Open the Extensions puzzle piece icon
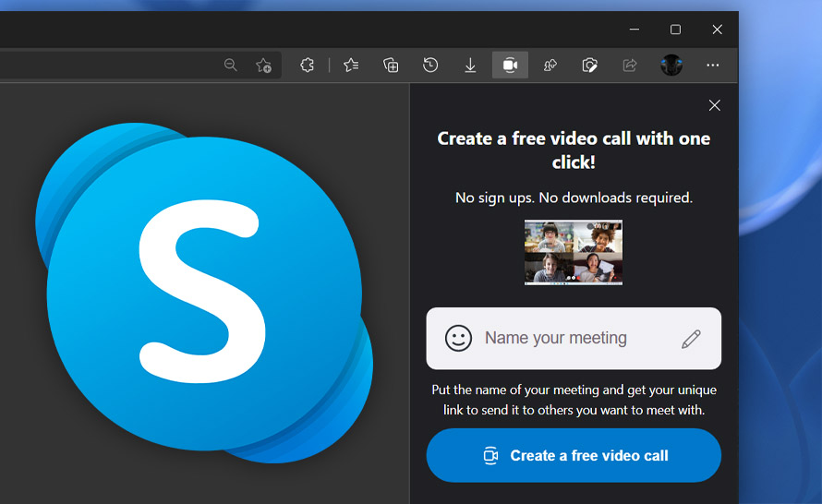The image size is (822, 504). click(x=308, y=65)
